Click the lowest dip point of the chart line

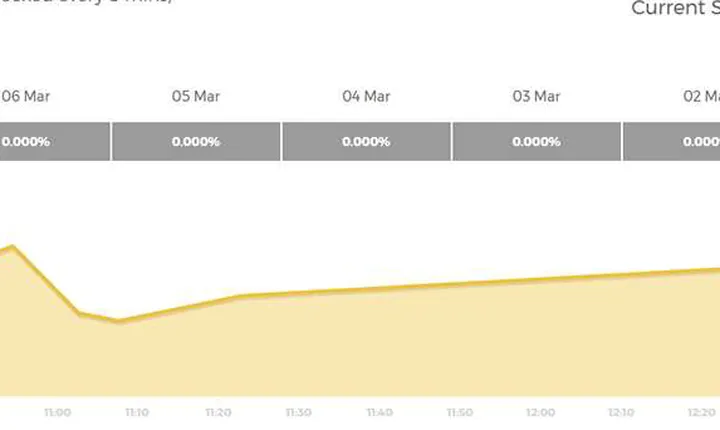click(x=119, y=321)
